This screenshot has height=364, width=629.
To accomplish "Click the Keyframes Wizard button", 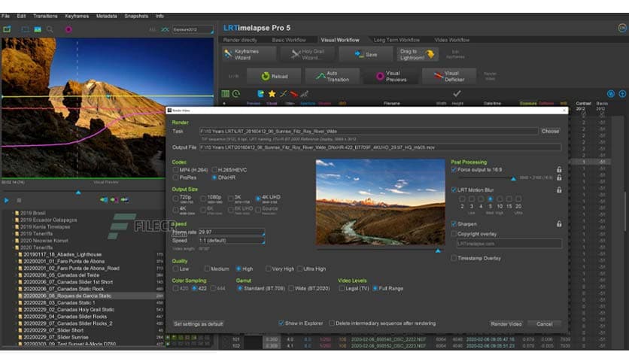I will coord(249,54).
